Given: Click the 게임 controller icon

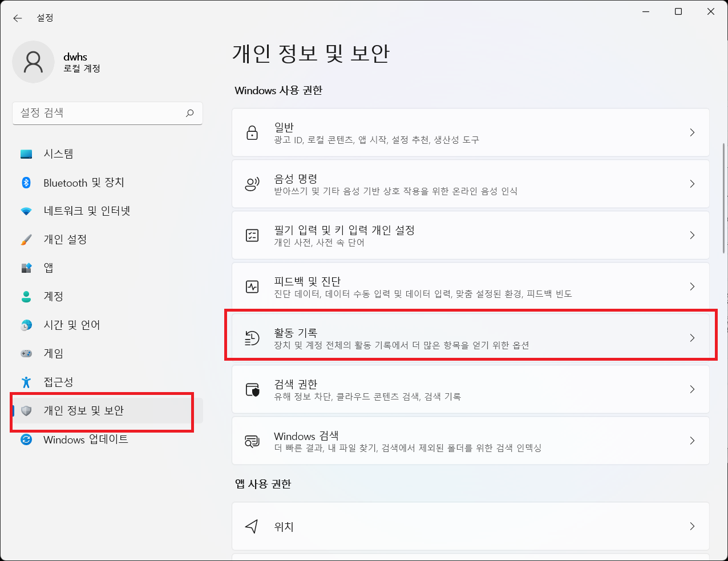Looking at the screenshot, I should (26, 354).
